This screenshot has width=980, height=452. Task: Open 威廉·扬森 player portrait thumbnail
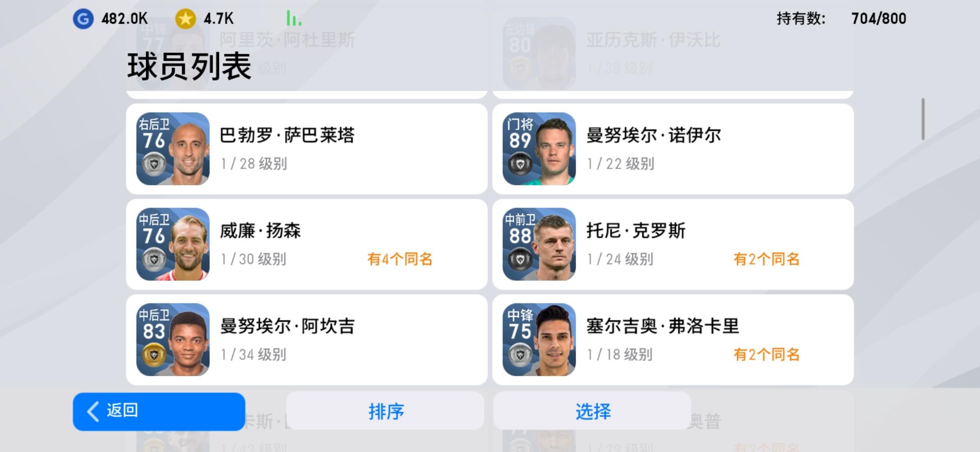[x=173, y=244]
